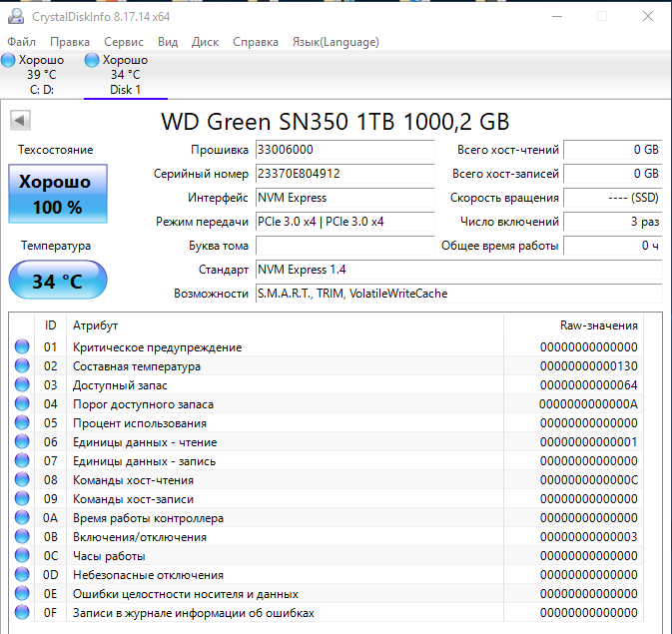This screenshot has width=672, height=634.
Task: Select the Составная температура row text
Action: [x=136, y=366]
